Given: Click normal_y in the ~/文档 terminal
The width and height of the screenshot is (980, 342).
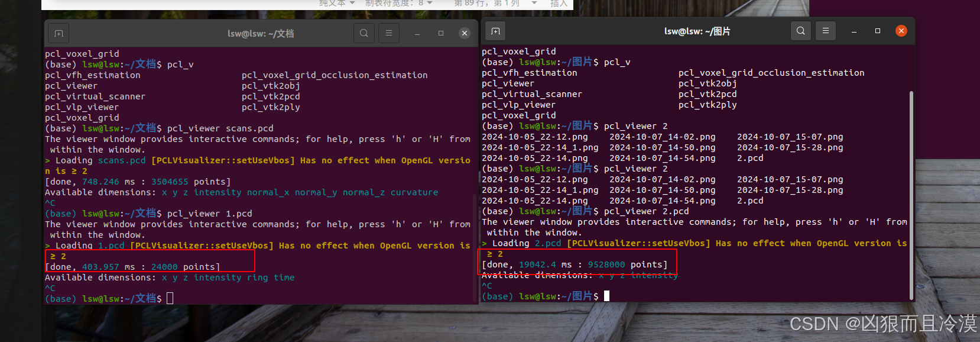Looking at the screenshot, I should tap(316, 192).
